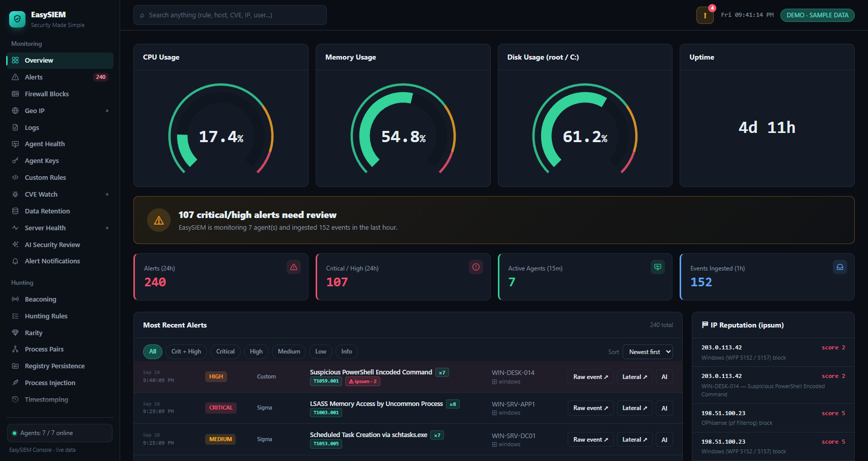This screenshot has height=461, width=868.
Task: Click warning icon on Alerts (24h) card
Action: pyautogui.click(x=294, y=267)
